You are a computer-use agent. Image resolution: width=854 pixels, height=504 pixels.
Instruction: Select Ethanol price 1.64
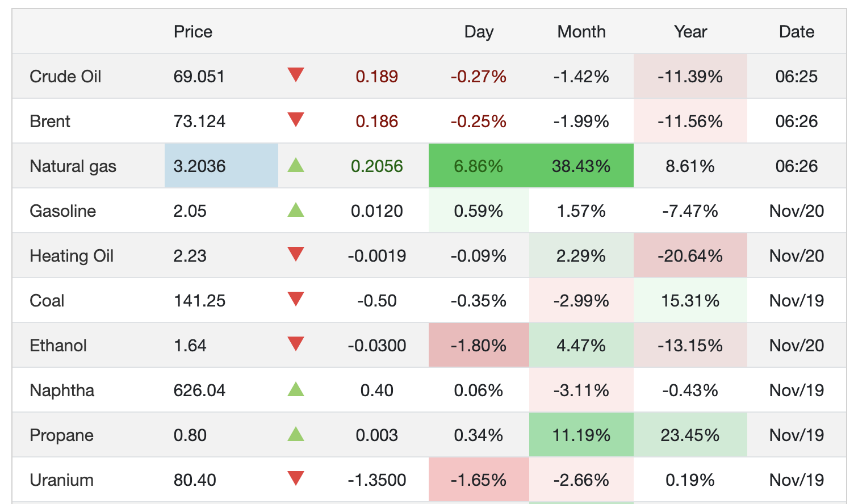(190, 346)
